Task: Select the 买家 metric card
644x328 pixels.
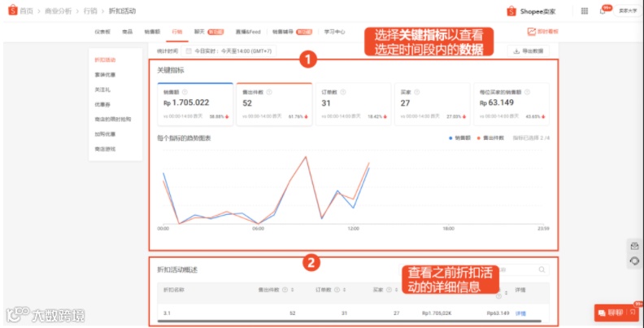Action: [433, 104]
